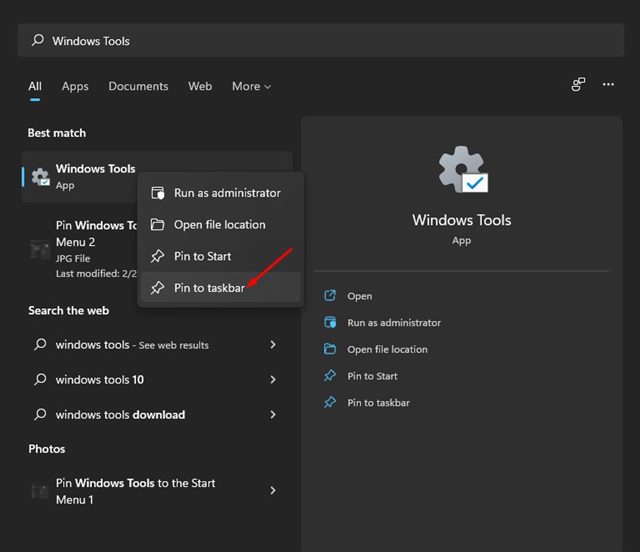Click the large Windows Tools icon in preview pane
Image resolution: width=640 pixels, height=552 pixels.
pyautogui.click(x=462, y=170)
